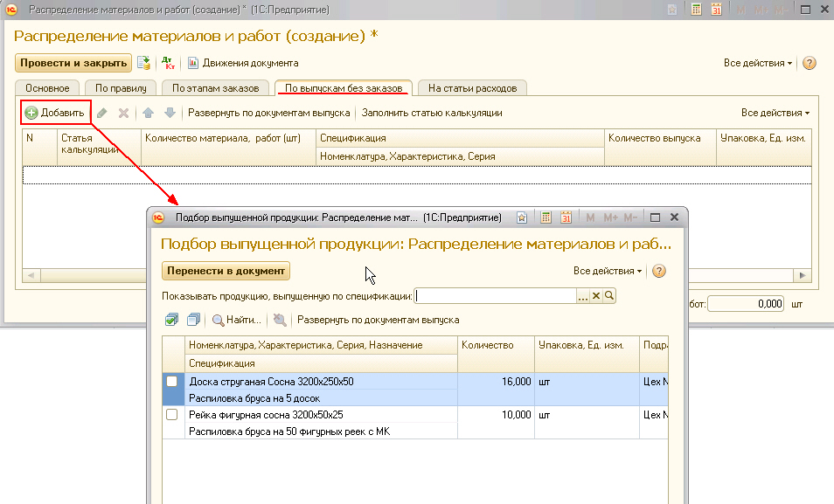Image resolution: width=834 pixels, height=504 pixels.
Task: Click Распиловка бруса на 50 фигурных реек с МК
Action: click(289, 432)
